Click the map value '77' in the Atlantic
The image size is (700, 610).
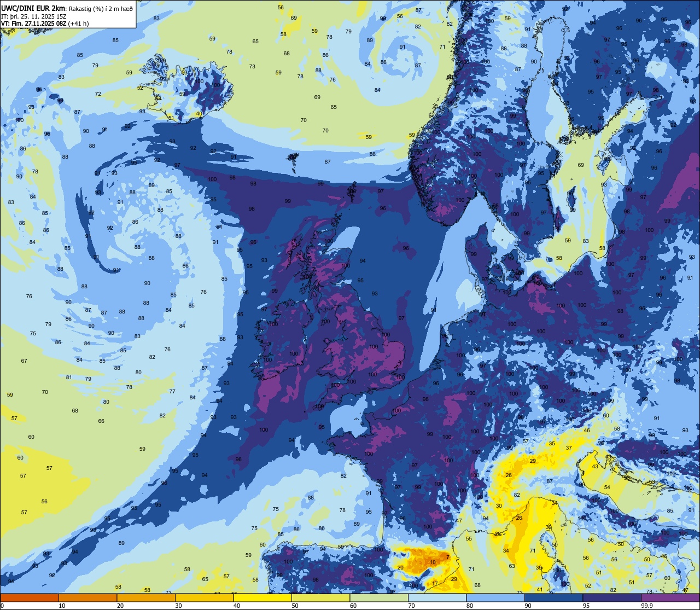(x=172, y=391)
